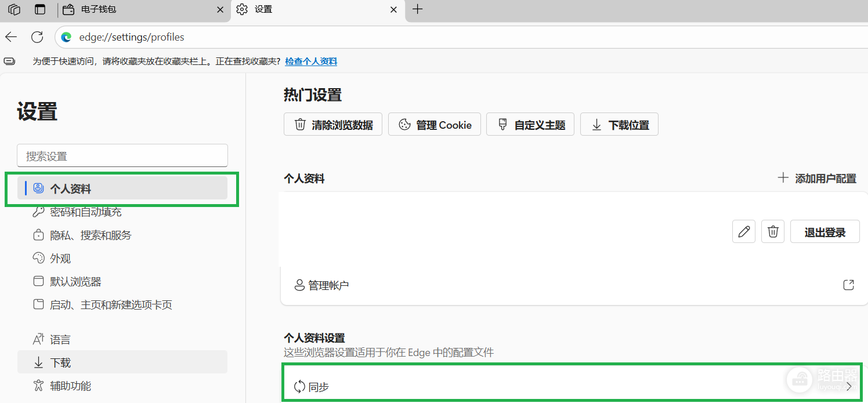This screenshot has width=868, height=403.
Task: Click the 自定义主题 button
Action: pyautogui.click(x=530, y=125)
